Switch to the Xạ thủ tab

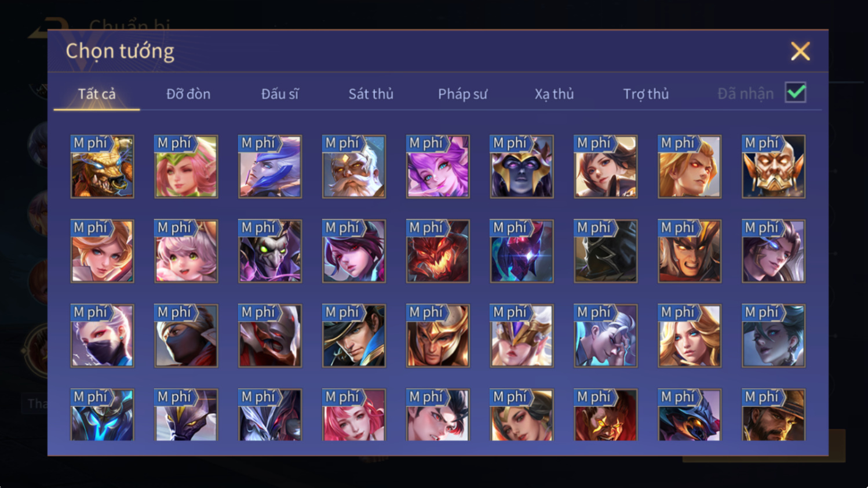554,94
